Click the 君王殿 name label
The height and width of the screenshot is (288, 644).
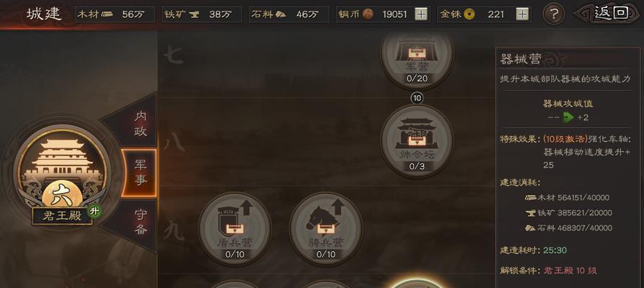click(x=62, y=216)
